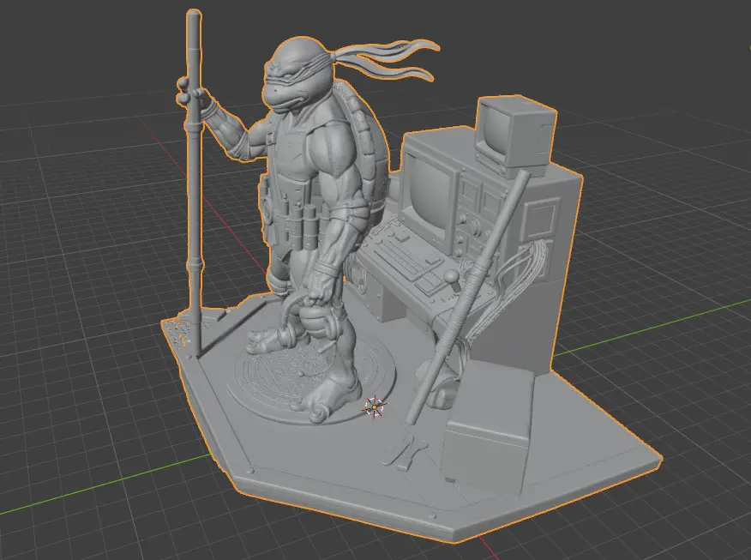Click the small CRT monitor atop the console
Viewport: 751px width, 560px height.
click(516, 135)
